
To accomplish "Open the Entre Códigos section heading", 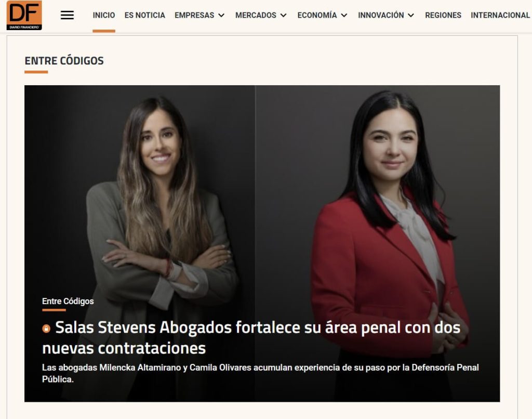I will pyautogui.click(x=64, y=61).
